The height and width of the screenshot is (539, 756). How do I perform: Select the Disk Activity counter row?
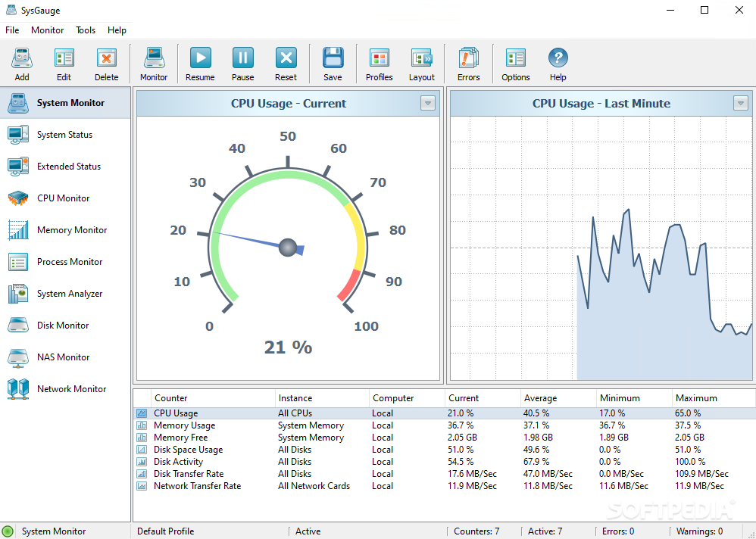click(179, 462)
